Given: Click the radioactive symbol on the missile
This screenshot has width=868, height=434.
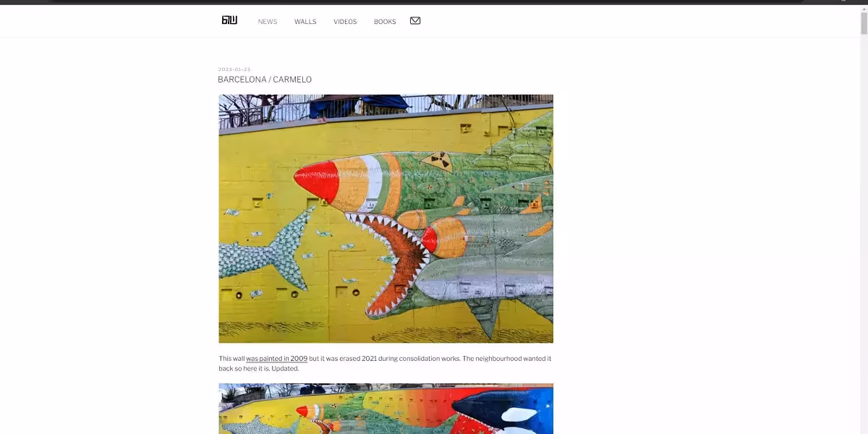Looking at the screenshot, I should click(x=438, y=162).
